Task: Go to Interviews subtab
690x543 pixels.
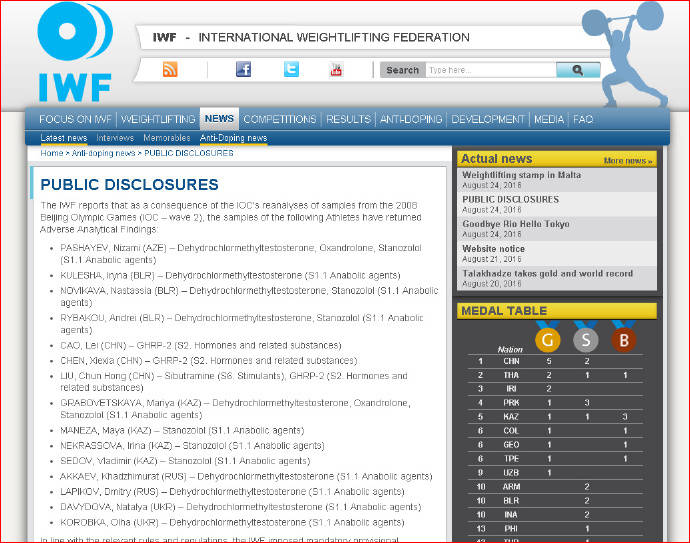Action: point(115,138)
